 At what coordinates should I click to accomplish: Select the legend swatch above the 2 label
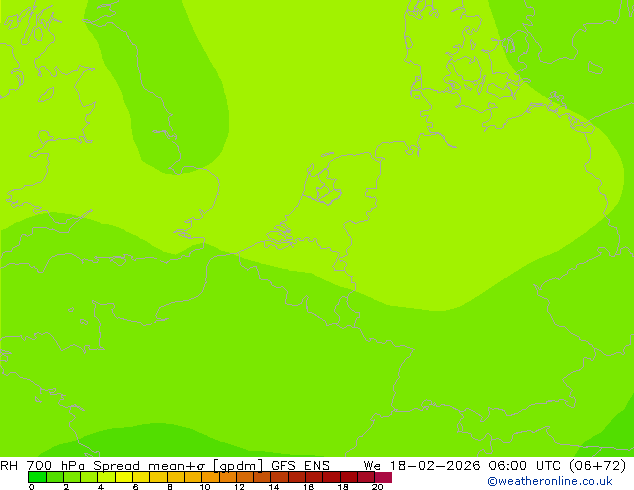(x=72, y=477)
